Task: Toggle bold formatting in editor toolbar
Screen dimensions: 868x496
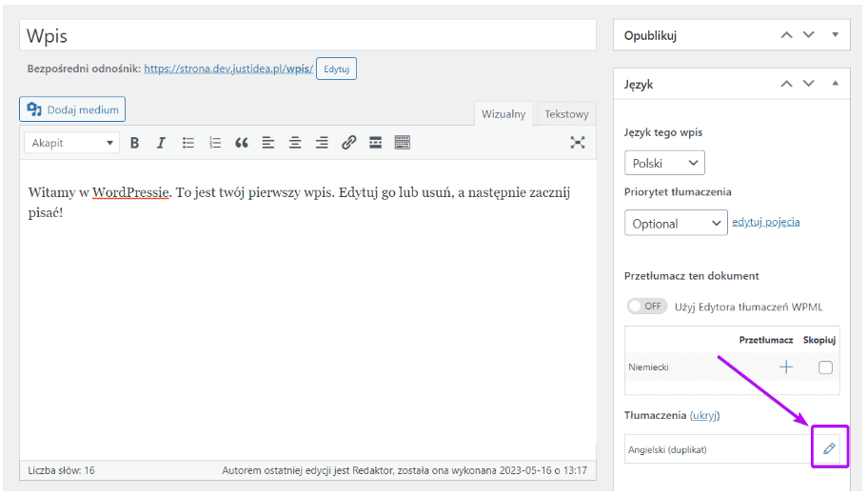Action: pos(135,143)
